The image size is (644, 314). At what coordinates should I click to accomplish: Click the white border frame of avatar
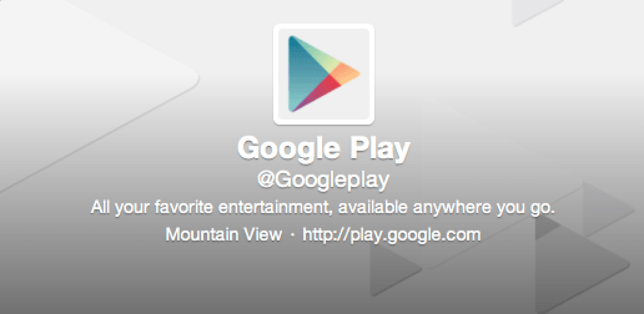323,27
